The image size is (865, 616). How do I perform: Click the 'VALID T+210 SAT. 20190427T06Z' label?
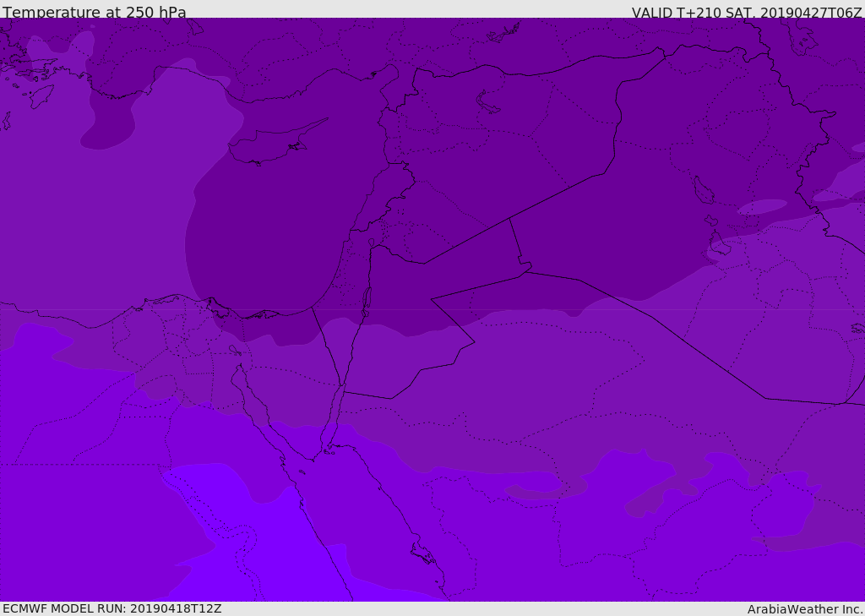click(747, 12)
